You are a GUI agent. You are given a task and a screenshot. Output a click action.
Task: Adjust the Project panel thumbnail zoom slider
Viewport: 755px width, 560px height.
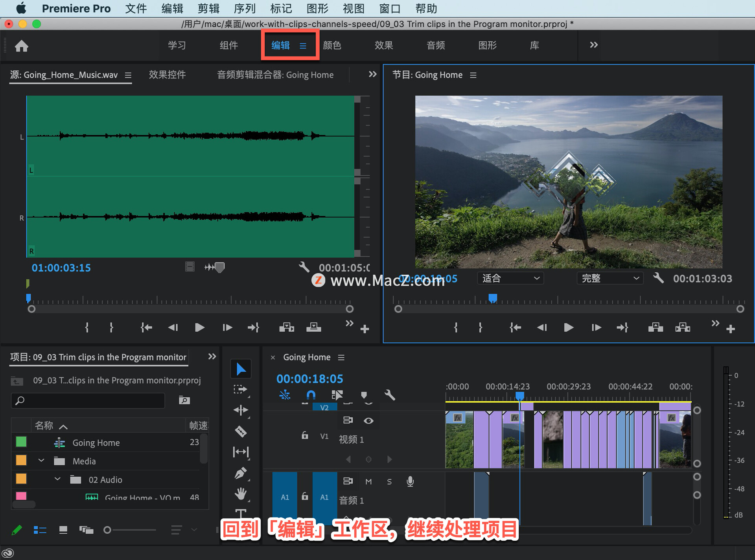tap(108, 530)
